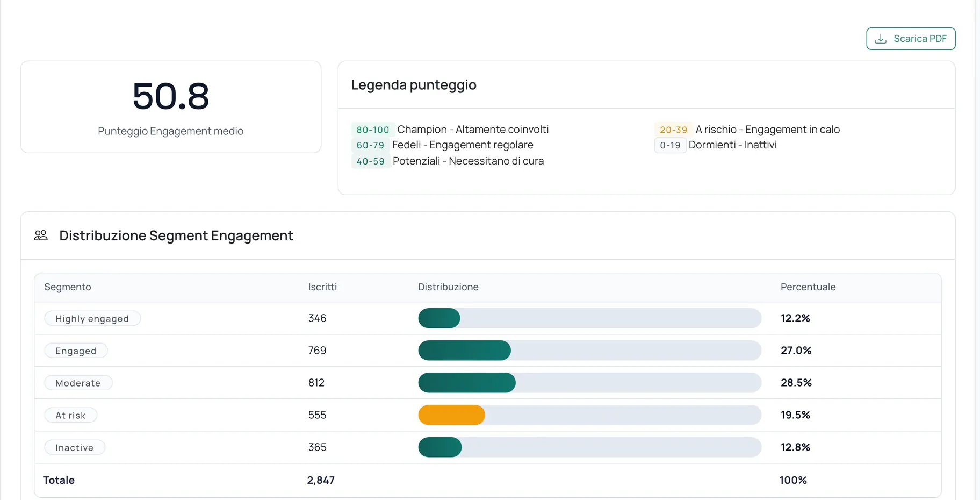
Task: Click the Inactive row distribution bar
Action: [589, 447]
